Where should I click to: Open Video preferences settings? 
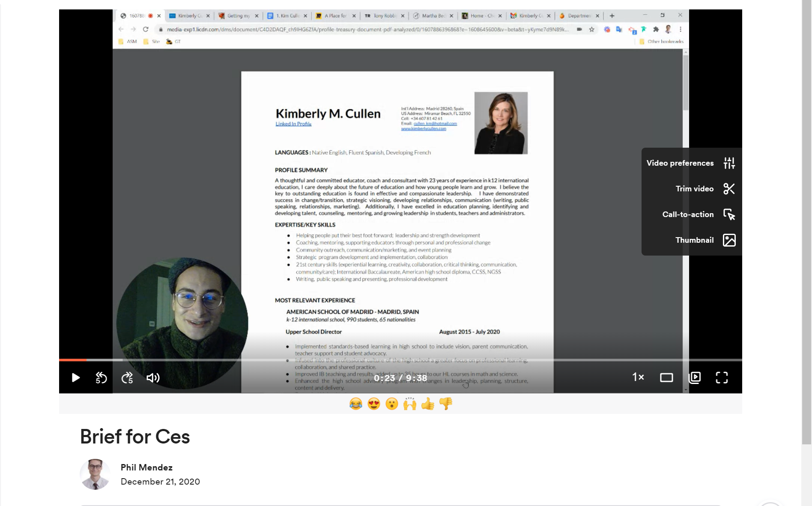click(x=728, y=163)
